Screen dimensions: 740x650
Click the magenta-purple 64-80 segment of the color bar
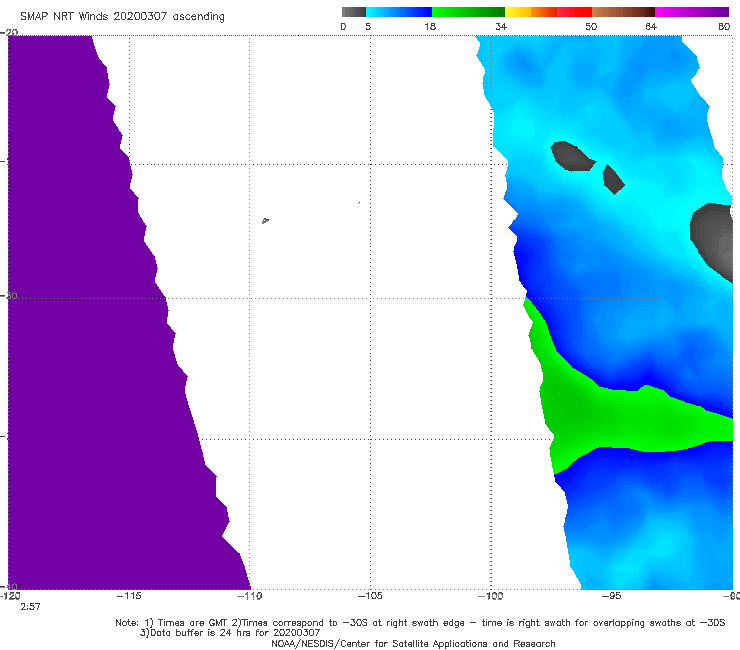coord(692,12)
